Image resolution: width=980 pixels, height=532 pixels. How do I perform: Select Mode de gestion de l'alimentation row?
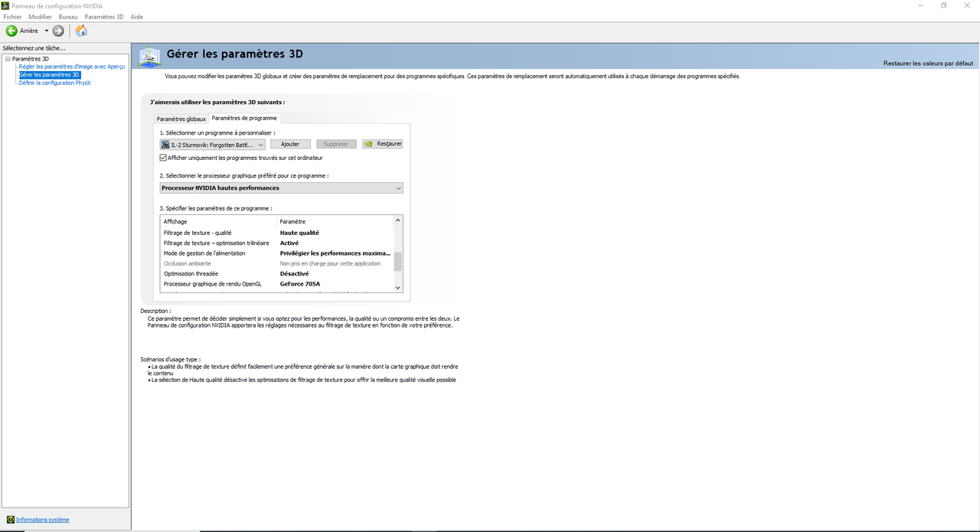(x=278, y=253)
